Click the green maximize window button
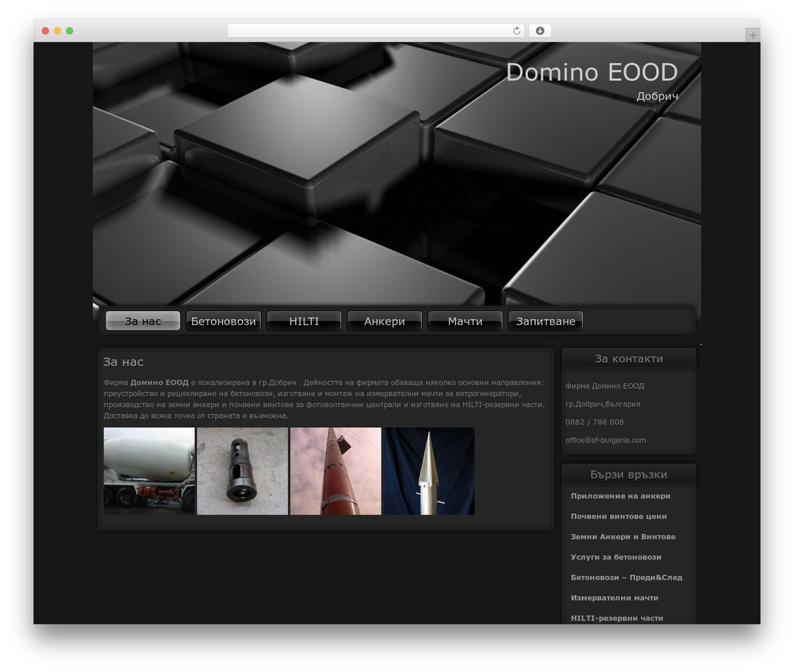 click(x=69, y=31)
